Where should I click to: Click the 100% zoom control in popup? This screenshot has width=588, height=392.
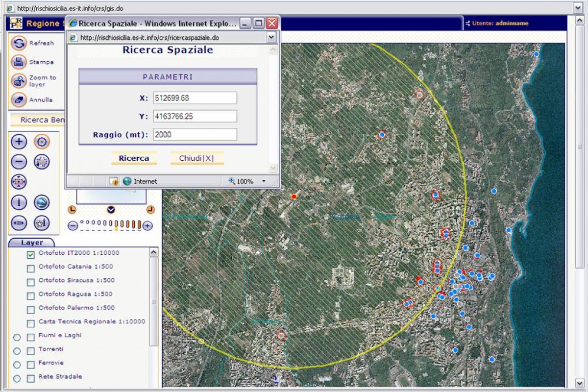241,181
